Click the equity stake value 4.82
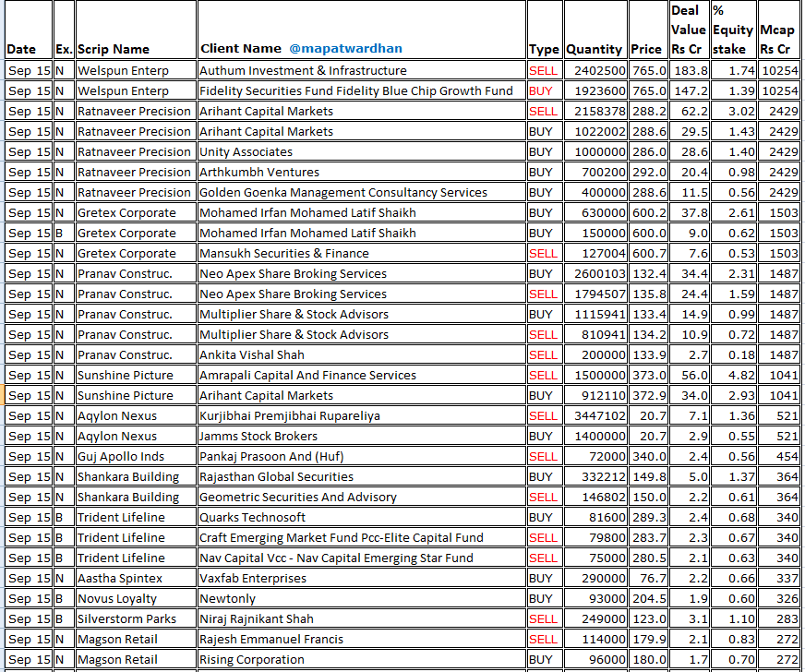Image resolution: width=805 pixels, height=672 pixels. click(x=734, y=376)
